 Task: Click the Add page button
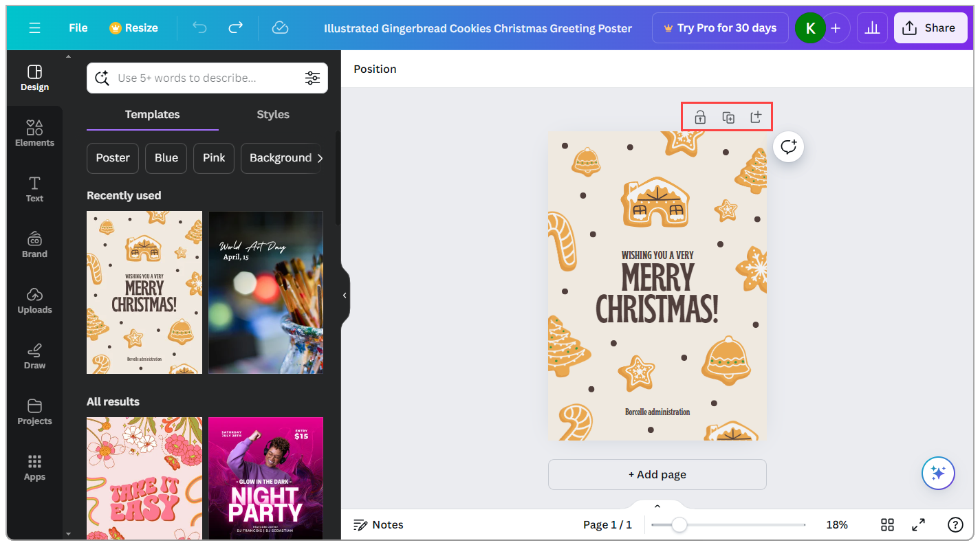tap(657, 474)
